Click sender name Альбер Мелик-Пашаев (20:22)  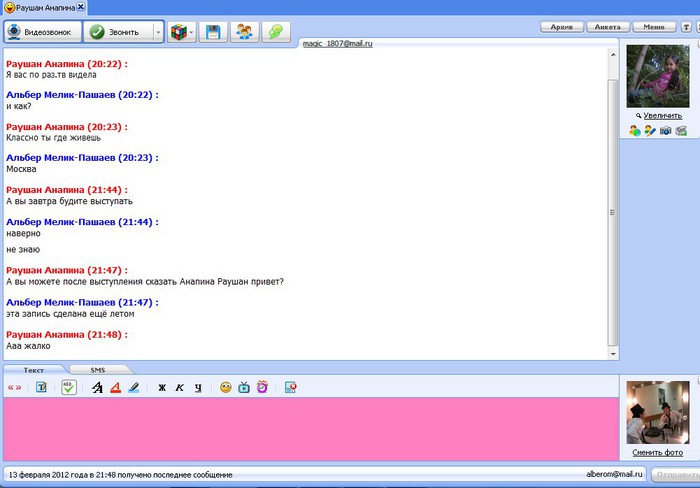[x=82, y=95]
